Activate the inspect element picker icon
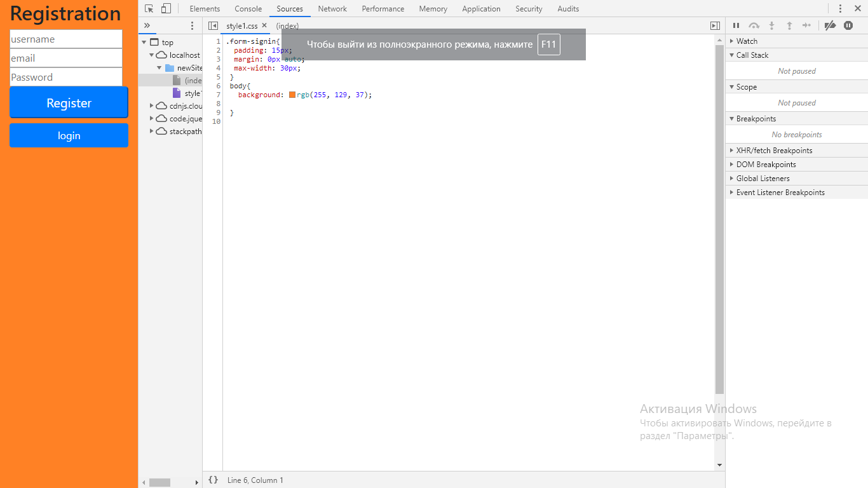Viewport: 868px width, 488px height. (x=149, y=9)
